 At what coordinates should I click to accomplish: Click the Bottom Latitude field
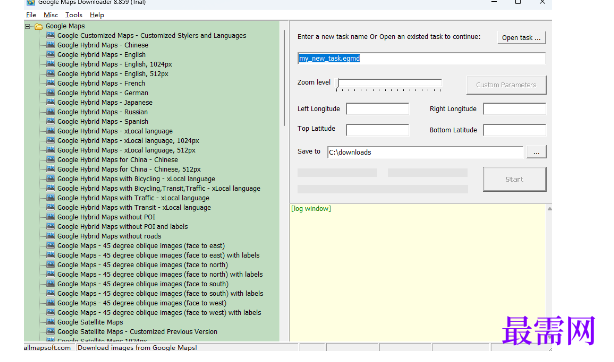(x=514, y=130)
